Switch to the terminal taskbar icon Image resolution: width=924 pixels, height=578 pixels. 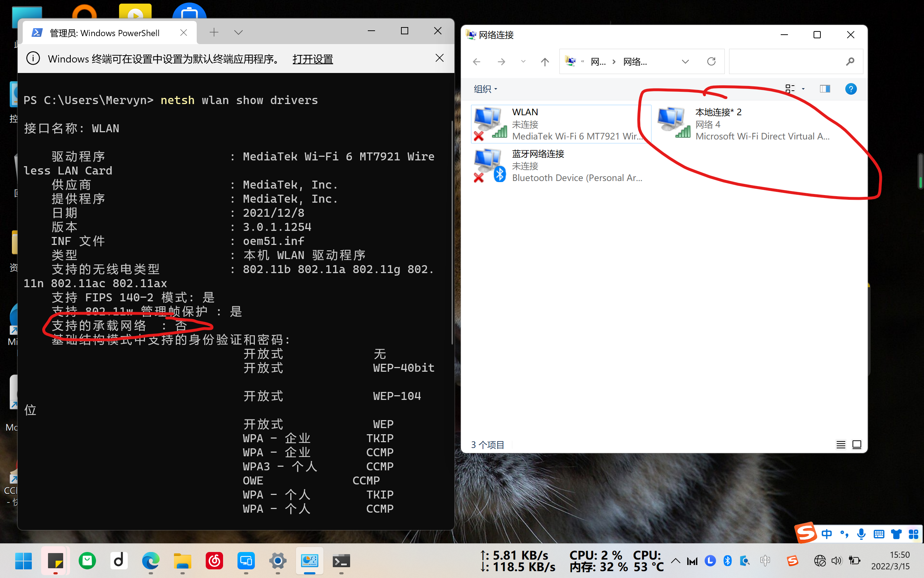(x=341, y=561)
